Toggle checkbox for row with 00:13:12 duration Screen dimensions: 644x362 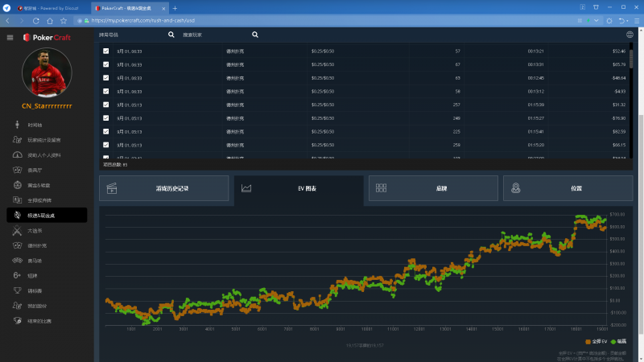(x=105, y=91)
